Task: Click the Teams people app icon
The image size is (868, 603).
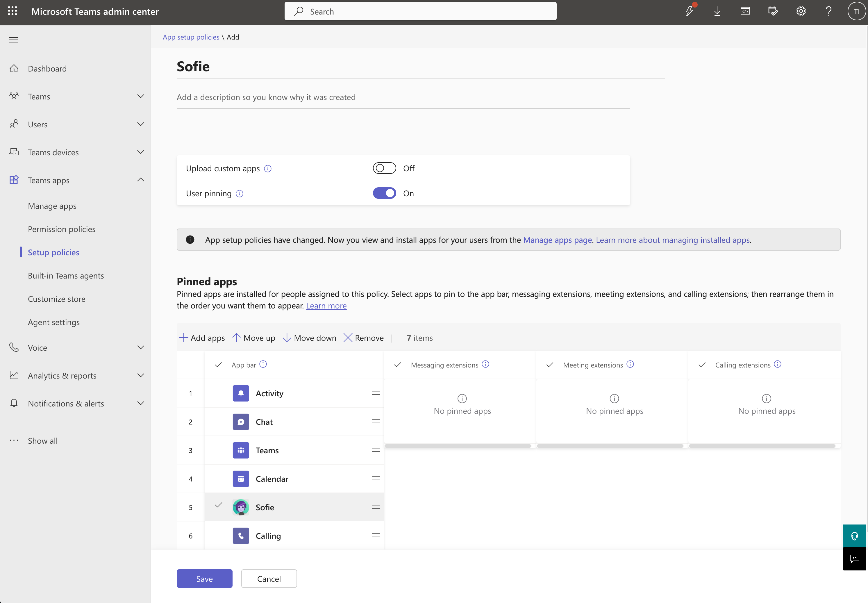Action: tap(241, 450)
